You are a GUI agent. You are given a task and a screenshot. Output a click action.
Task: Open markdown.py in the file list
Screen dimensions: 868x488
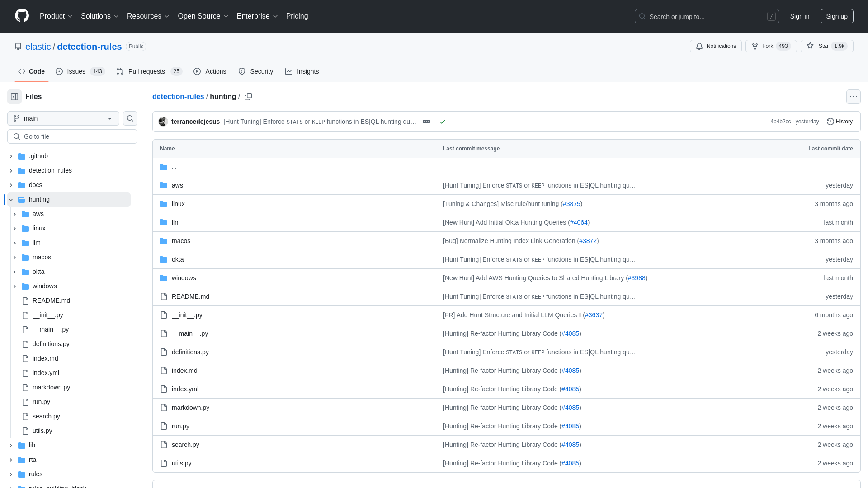pos(190,408)
